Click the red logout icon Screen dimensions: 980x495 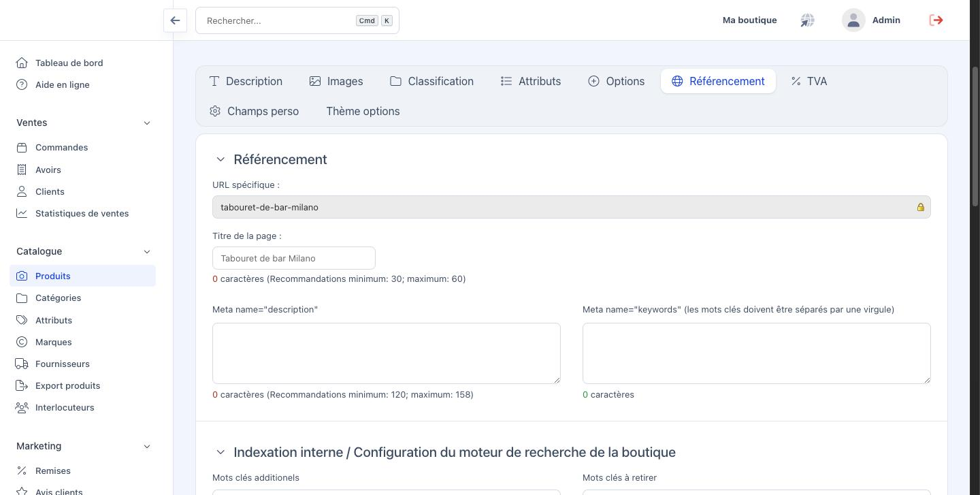tap(936, 20)
